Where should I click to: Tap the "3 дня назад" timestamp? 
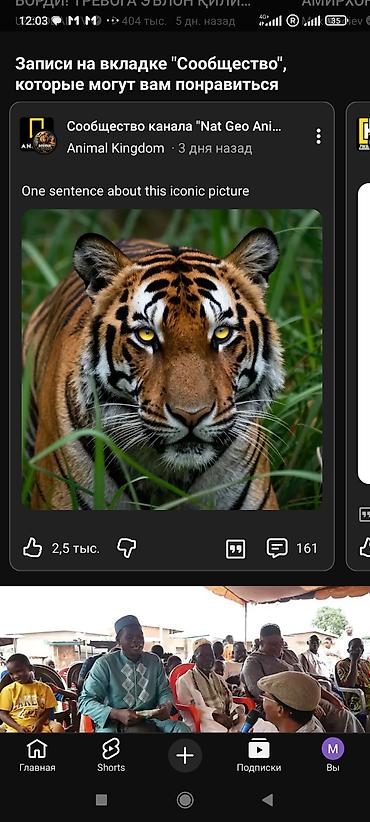(215, 149)
